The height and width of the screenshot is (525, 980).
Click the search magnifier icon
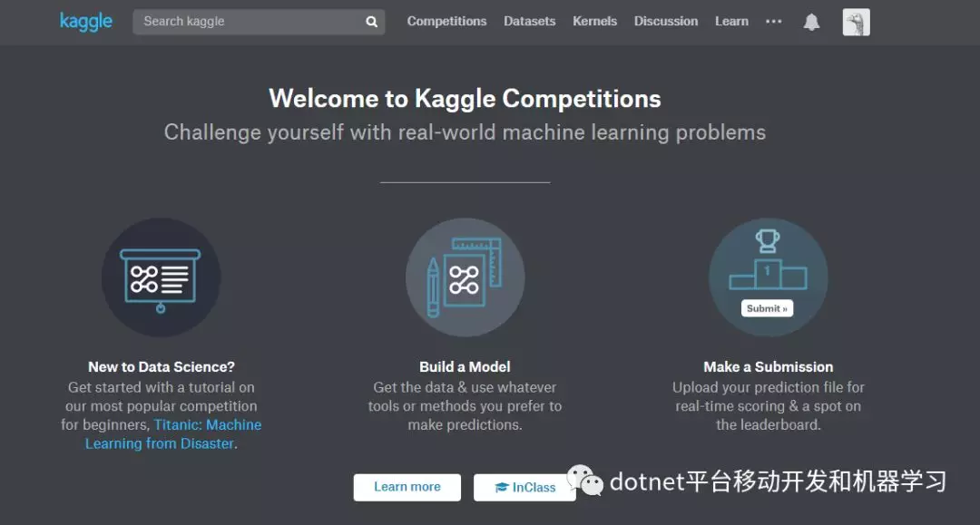(x=371, y=22)
